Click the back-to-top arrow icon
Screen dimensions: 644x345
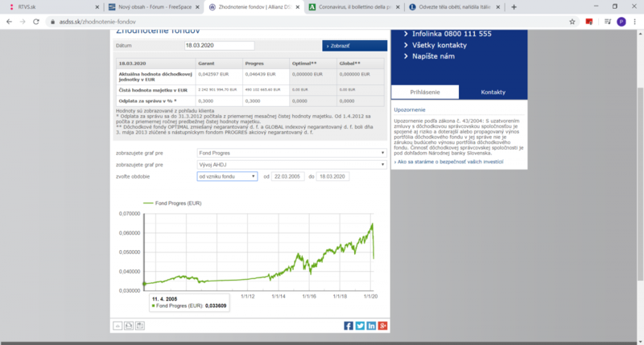[118, 326]
